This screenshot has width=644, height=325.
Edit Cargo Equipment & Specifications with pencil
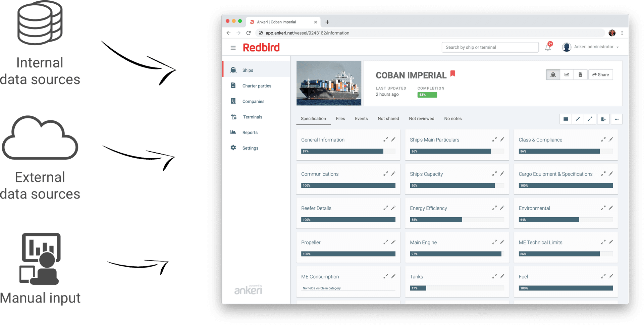click(x=611, y=174)
